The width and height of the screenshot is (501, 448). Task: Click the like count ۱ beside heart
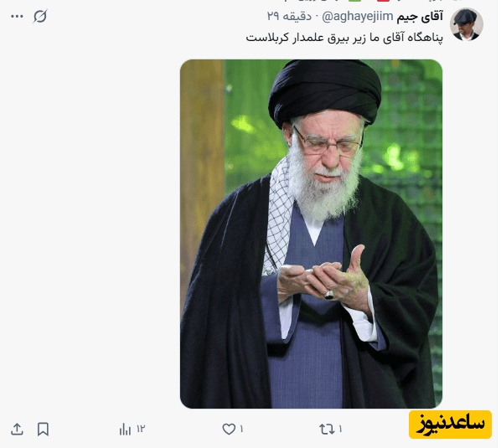tap(241, 429)
